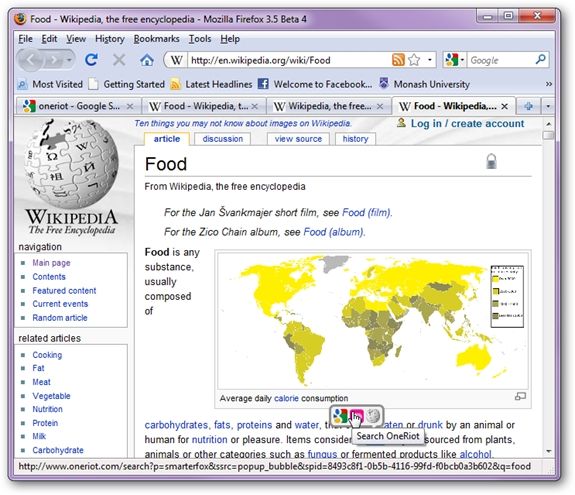Open the location bar history dropdown
Viewport: 575px width, 495px height.
coord(430,60)
